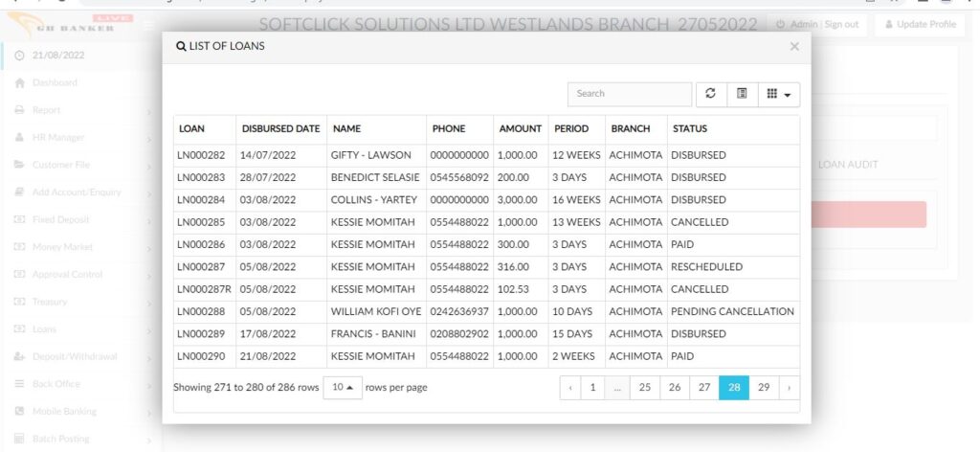Image resolution: width=980 pixels, height=452 pixels.
Task: Open the columns grid dropdown
Action: pos(778,94)
